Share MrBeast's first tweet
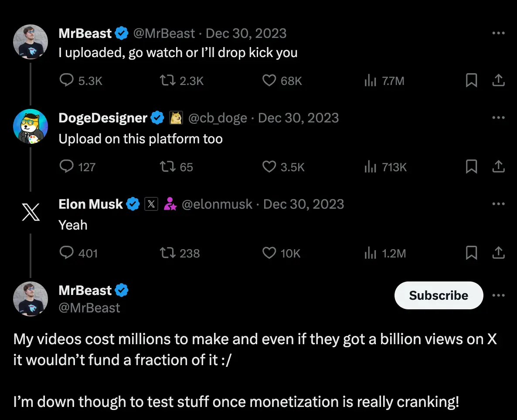 click(499, 80)
